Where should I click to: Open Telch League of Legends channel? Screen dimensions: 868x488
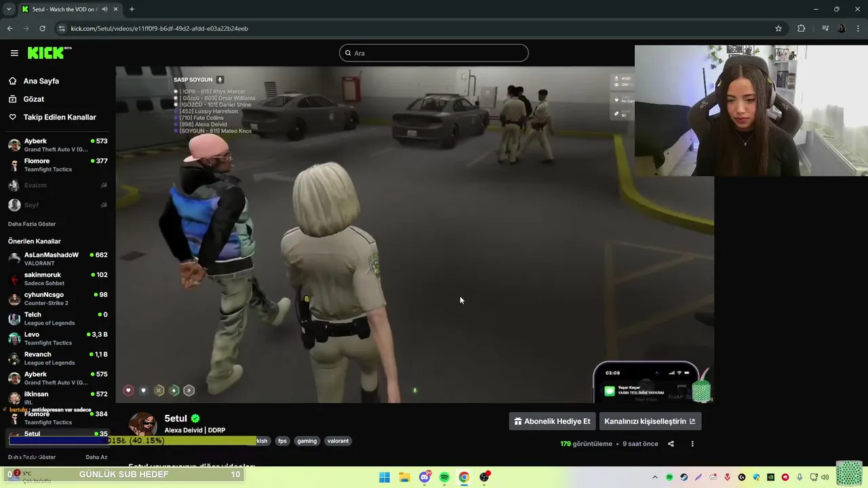coord(58,319)
